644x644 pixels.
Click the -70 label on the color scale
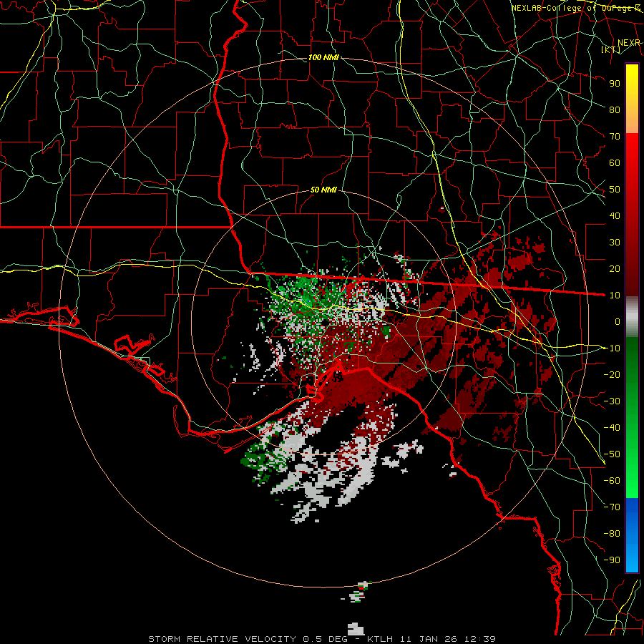(x=612, y=507)
